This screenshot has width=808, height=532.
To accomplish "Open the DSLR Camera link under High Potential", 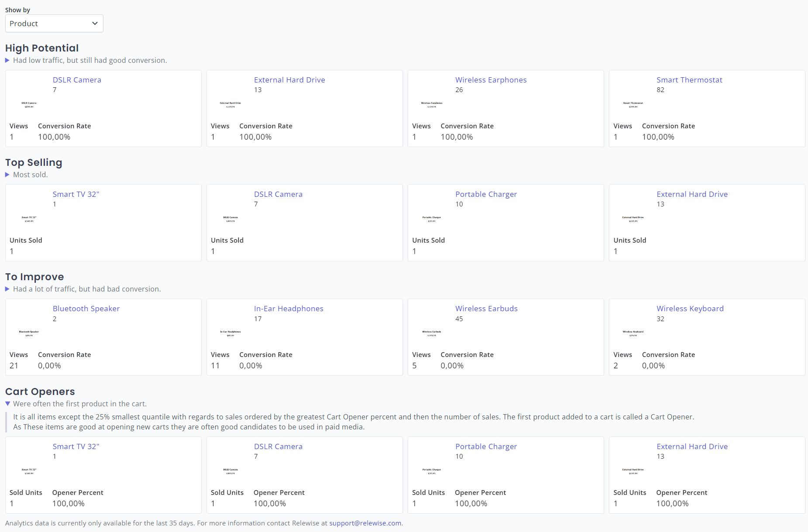I will 77,80.
